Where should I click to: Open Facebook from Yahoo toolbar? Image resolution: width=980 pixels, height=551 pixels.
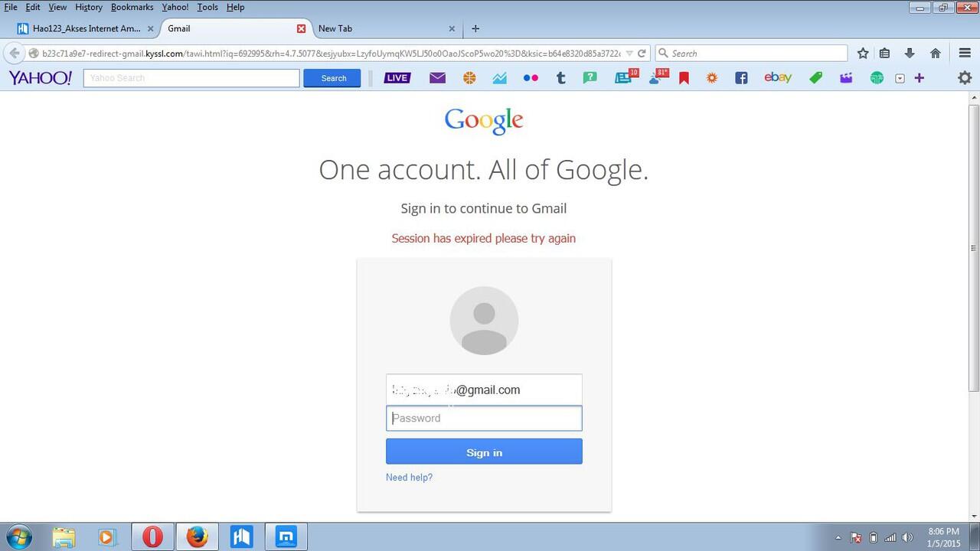tap(741, 77)
